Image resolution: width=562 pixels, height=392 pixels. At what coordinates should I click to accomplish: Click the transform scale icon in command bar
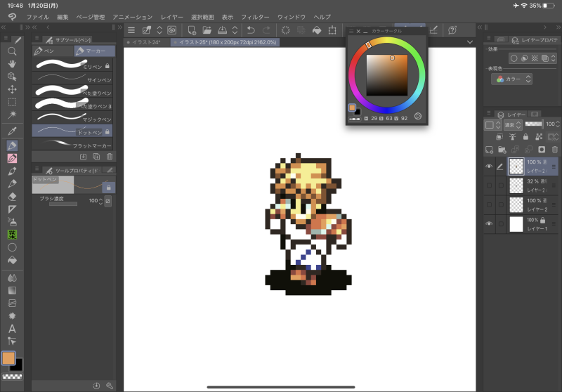[x=332, y=30]
